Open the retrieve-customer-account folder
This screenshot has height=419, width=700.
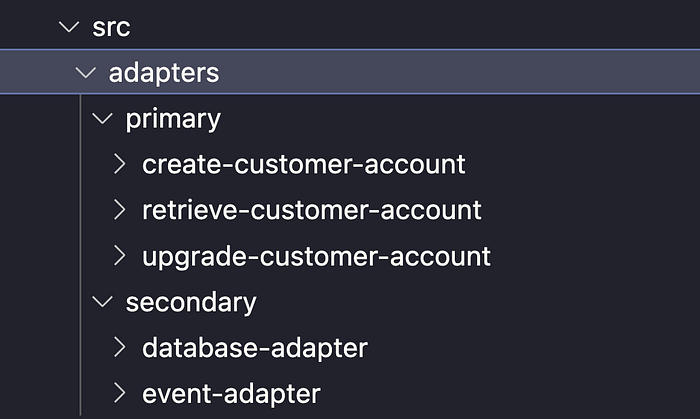click(x=312, y=210)
